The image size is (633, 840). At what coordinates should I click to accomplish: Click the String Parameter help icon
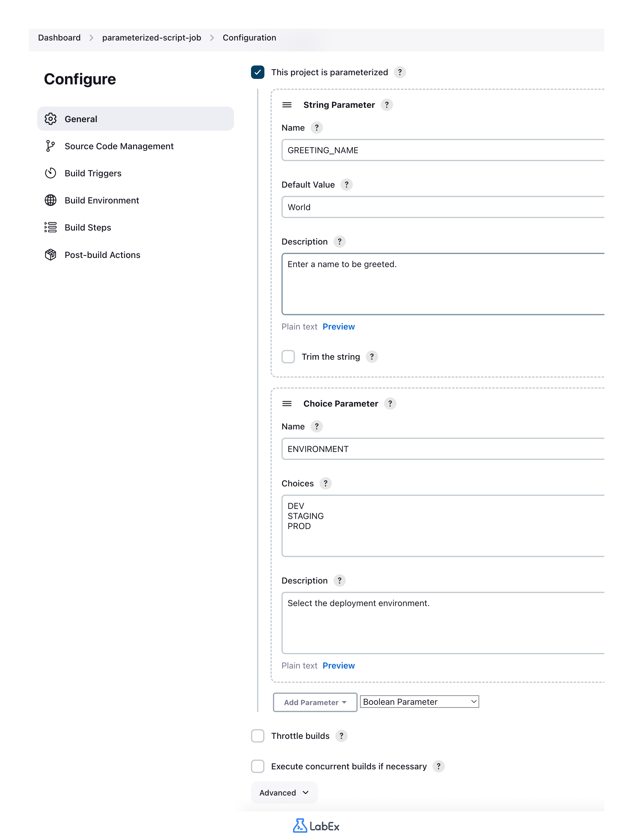387,105
